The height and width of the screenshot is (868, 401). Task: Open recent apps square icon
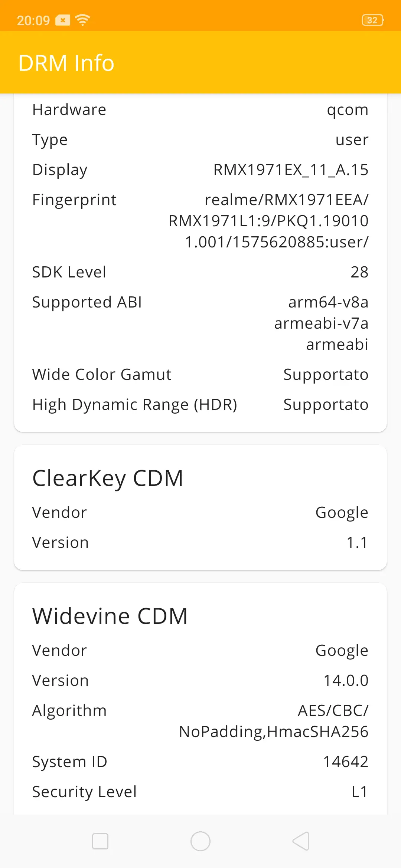[x=100, y=841]
